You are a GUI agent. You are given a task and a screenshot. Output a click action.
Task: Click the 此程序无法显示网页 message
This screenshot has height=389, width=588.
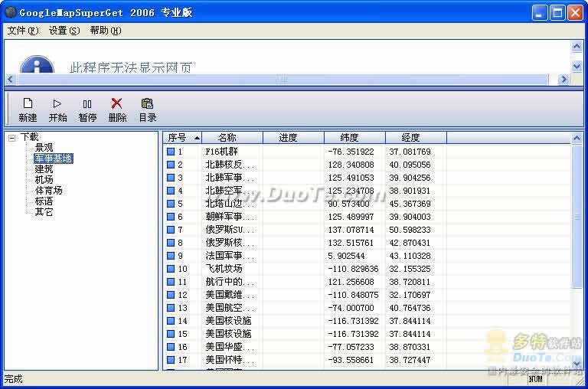[x=130, y=67]
